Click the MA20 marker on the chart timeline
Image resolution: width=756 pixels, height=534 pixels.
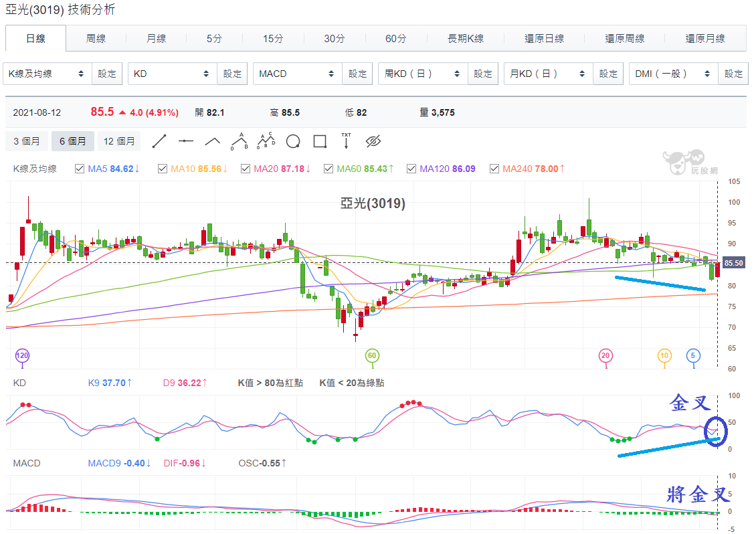click(x=605, y=356)
